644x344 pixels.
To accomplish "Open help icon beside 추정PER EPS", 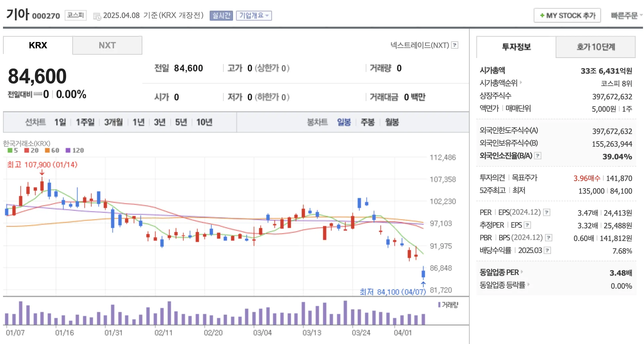I will (x=527, y=225).
